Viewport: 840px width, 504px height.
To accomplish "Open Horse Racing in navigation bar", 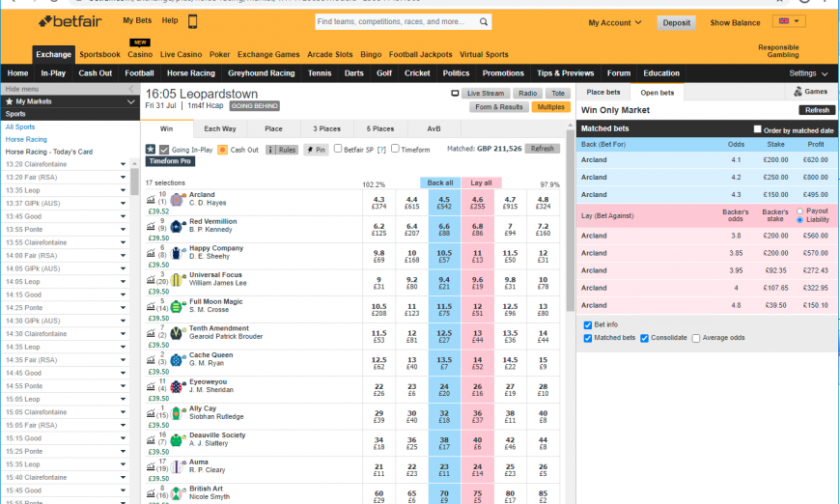I will point(191,73).
